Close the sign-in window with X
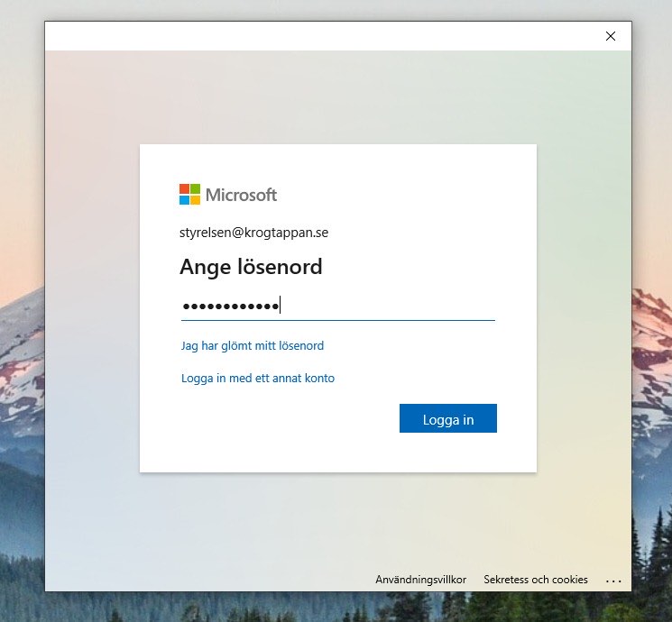This screenshot has width=672, height=622. click(611, 36)
